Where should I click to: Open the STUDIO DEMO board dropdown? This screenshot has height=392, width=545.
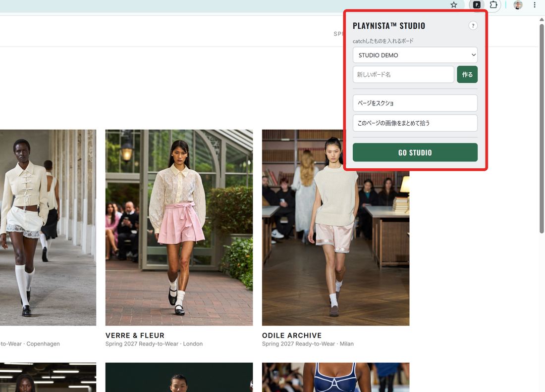click(415, 55)
